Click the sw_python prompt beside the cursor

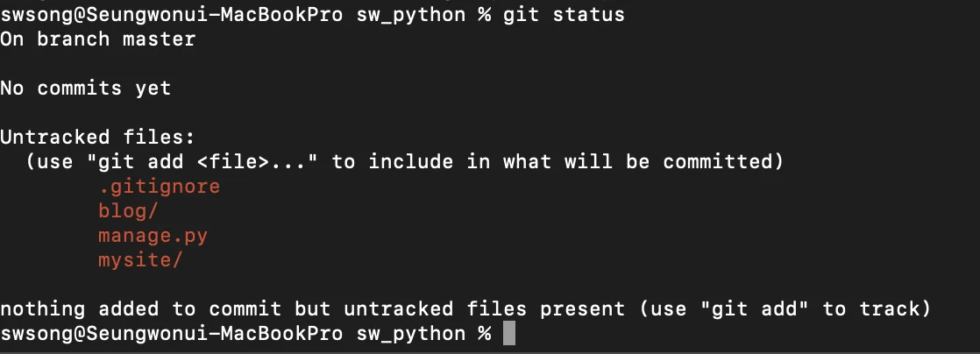click(410, 334)
